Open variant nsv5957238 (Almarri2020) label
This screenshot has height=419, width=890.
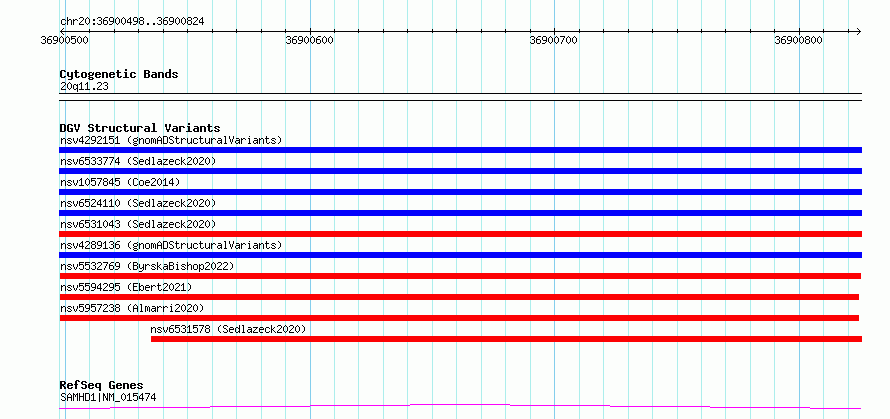(x=132, y=308)
